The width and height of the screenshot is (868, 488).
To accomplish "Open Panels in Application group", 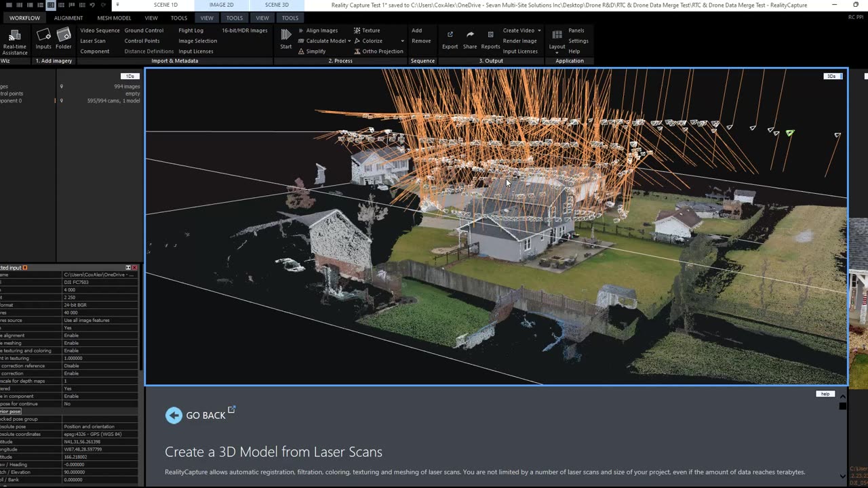I will 576,30.
